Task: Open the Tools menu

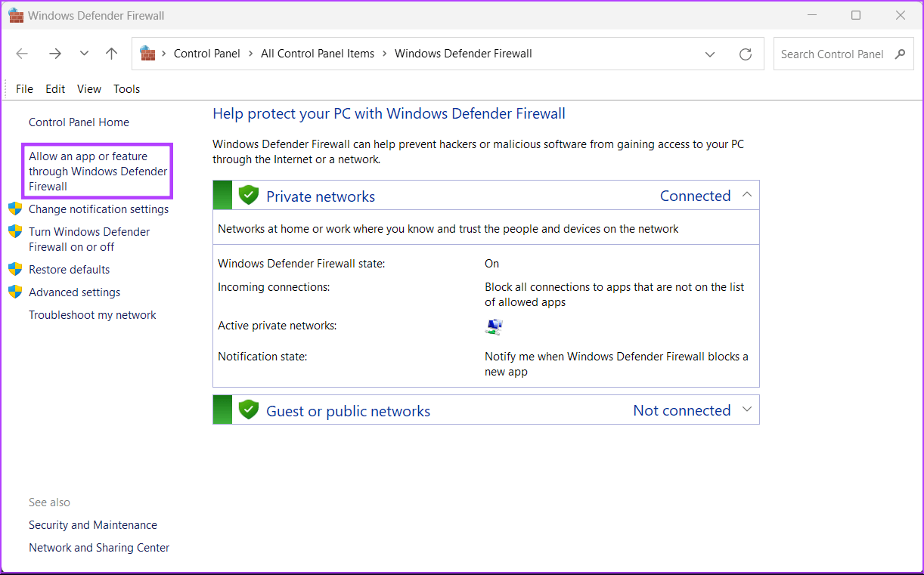Action: [x=127, y=89]
